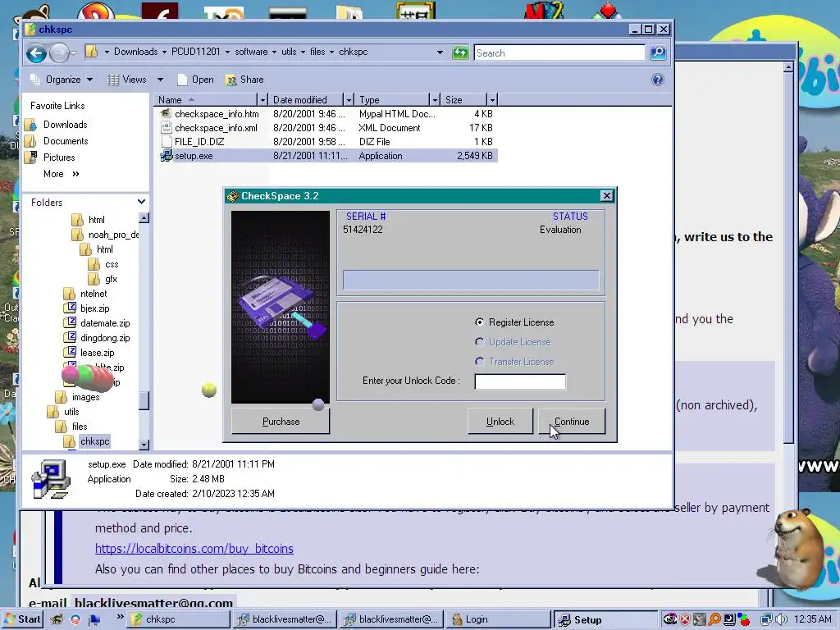840x630 pixels.
Task: Open the address bar history dropdown
Action: click(440, 52)
